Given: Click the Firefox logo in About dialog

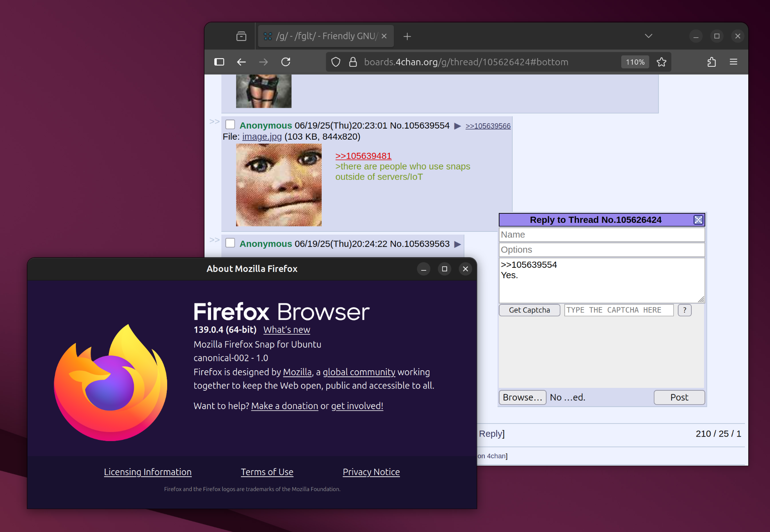Looking at the screenshot, I should coord(111,383).
